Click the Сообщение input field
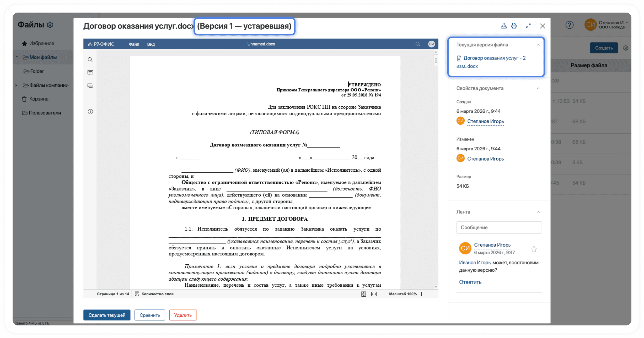 (499, 227)
